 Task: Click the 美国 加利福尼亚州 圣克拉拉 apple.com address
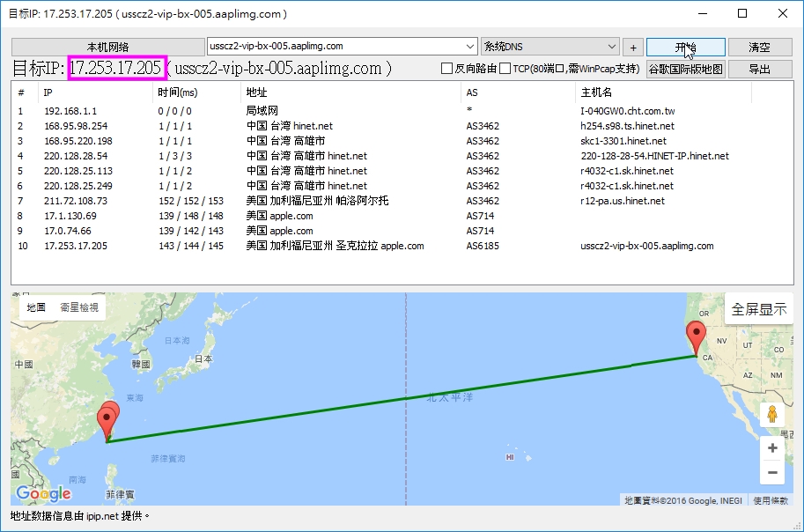click(x=335, y=246)
